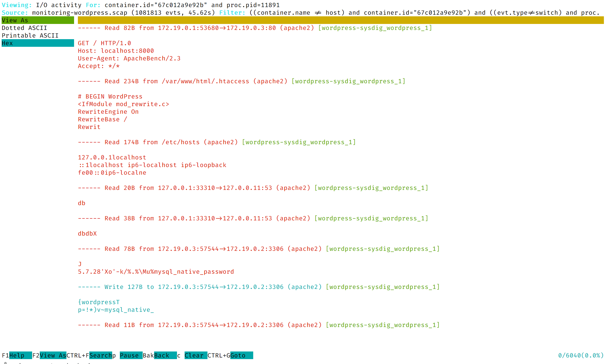
Task: Click the Read 82B from 172.19.0.1:53680 entry
Action: pos(255,28)
